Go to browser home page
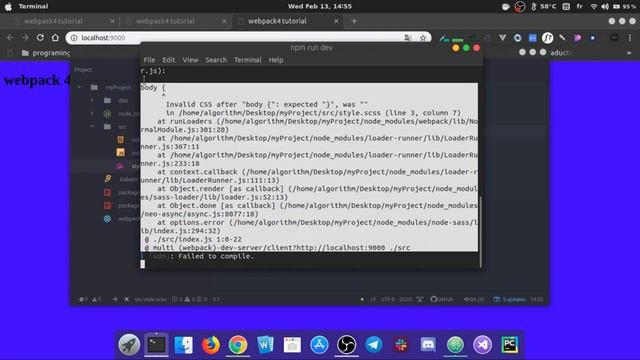Viewport: 640px width, 360px height. point(55,38)
